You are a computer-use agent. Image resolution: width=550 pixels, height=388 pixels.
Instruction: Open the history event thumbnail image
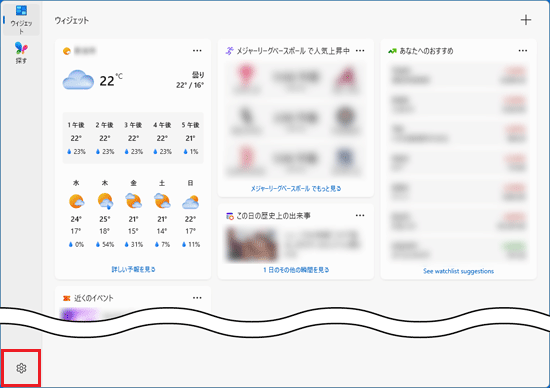pos(251,245)
